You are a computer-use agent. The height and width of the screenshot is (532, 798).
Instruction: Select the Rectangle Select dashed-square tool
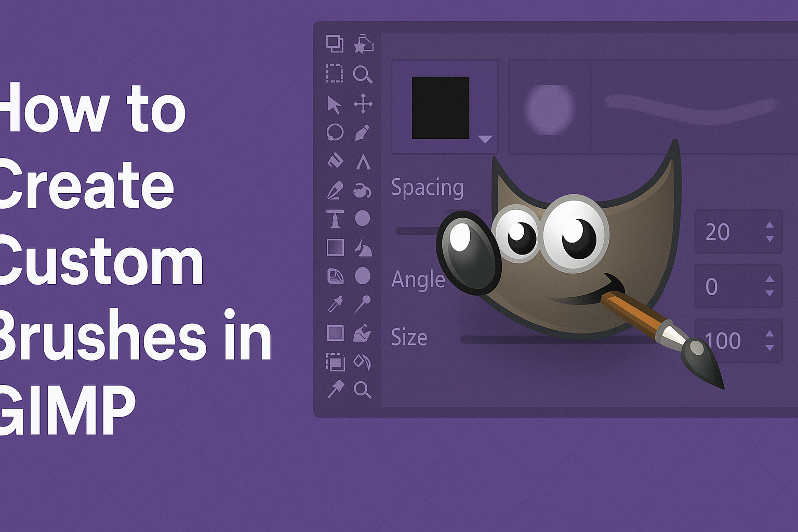point(335,74)
